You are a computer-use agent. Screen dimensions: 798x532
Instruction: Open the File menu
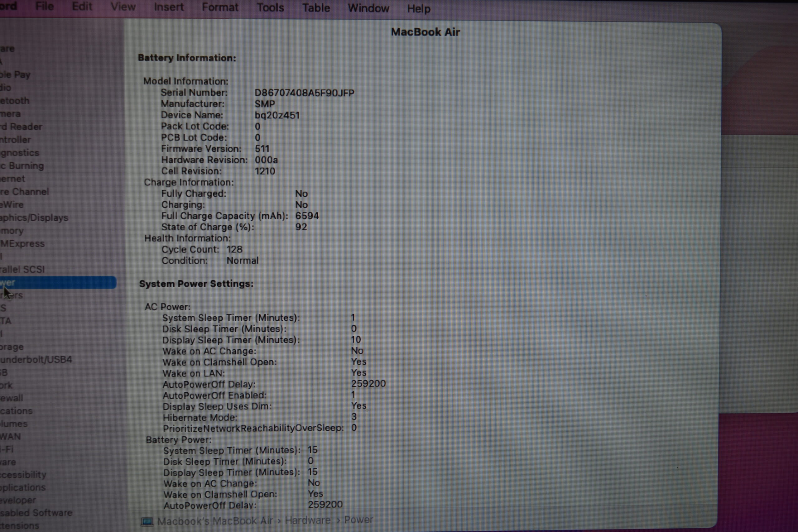[x=45, y=6]
